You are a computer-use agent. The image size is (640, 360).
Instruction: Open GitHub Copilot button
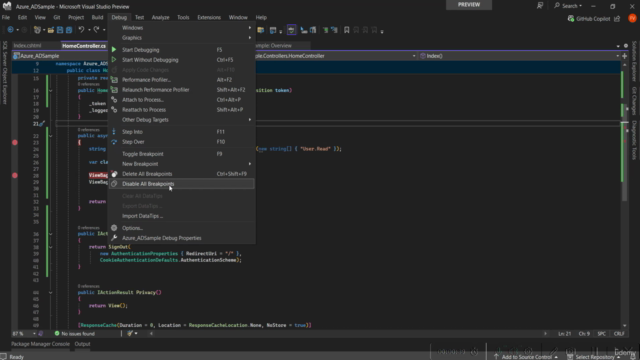(589, 19)
